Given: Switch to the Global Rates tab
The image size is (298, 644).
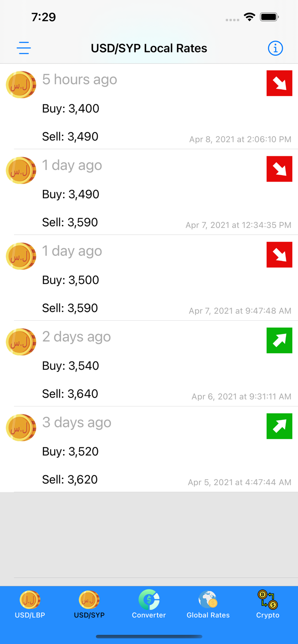Looking at the screenshot, I should tap(208, 605).
